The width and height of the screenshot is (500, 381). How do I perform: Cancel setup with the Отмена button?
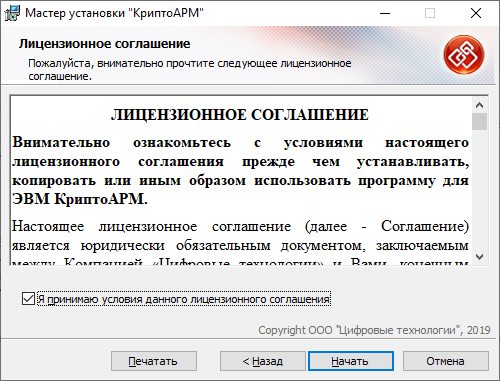pos(446,361)
